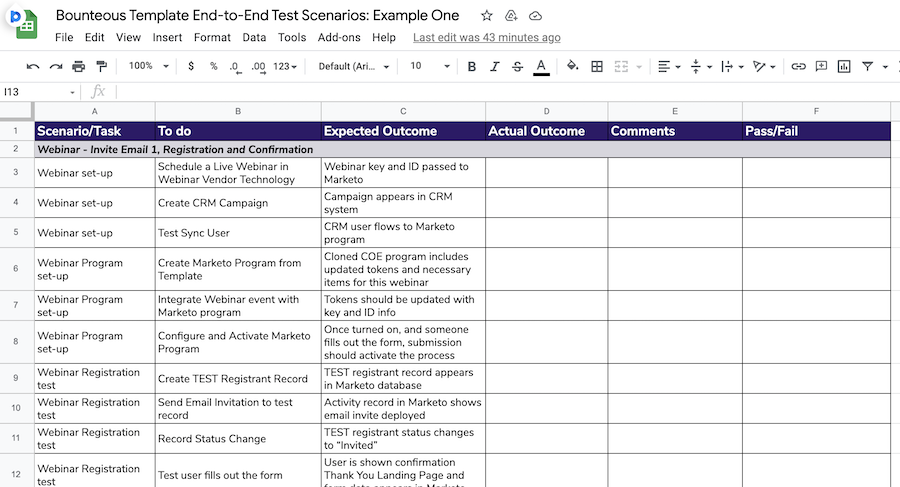The height and width of the screenshot is (487, 900).
Task: Open the font size 10 dropdown
Action: [x=430, y=66]
